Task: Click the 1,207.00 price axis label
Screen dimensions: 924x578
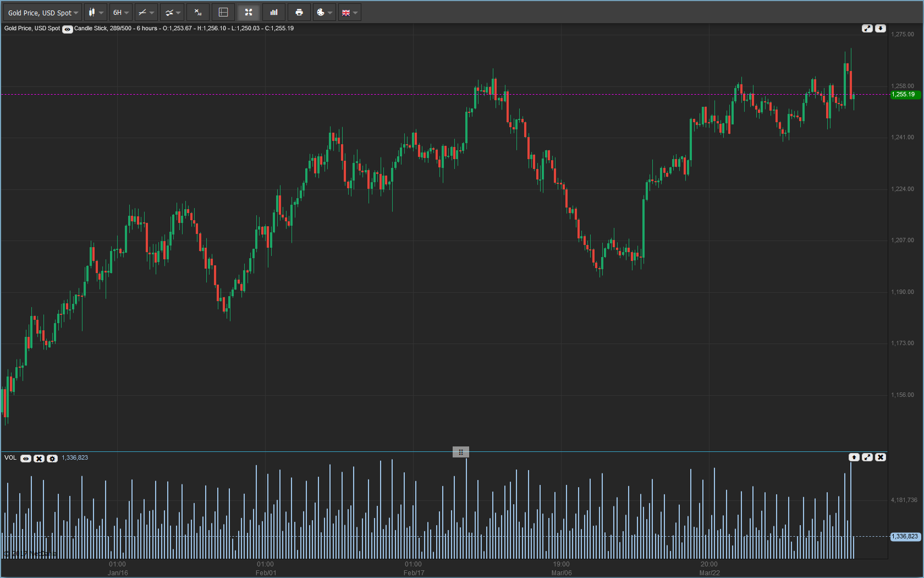Action: tap(903, 240)
